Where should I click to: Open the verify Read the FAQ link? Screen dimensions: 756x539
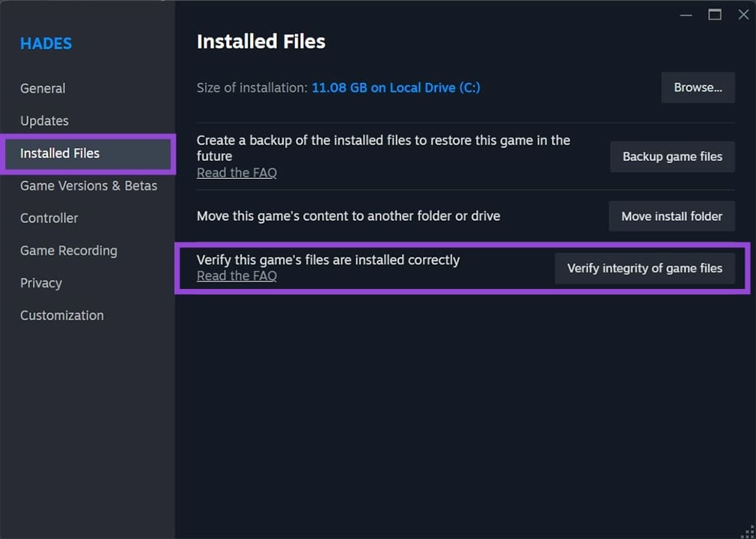pos(237,275)
